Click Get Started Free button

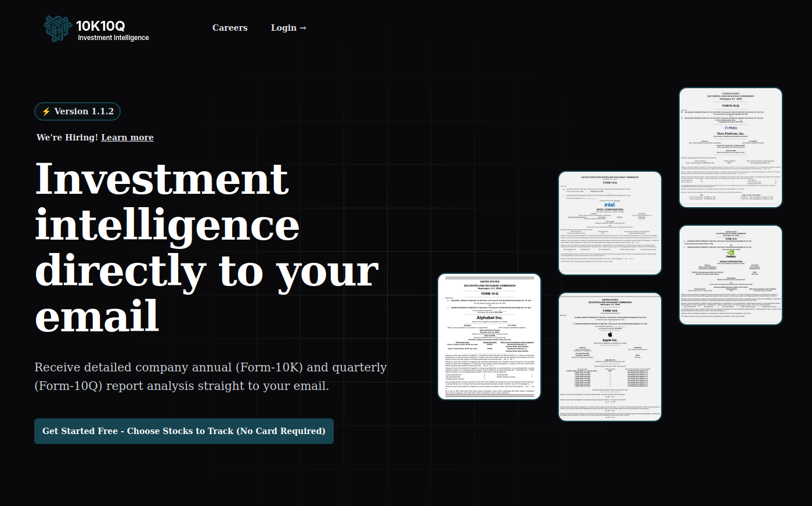pos(184,431)
